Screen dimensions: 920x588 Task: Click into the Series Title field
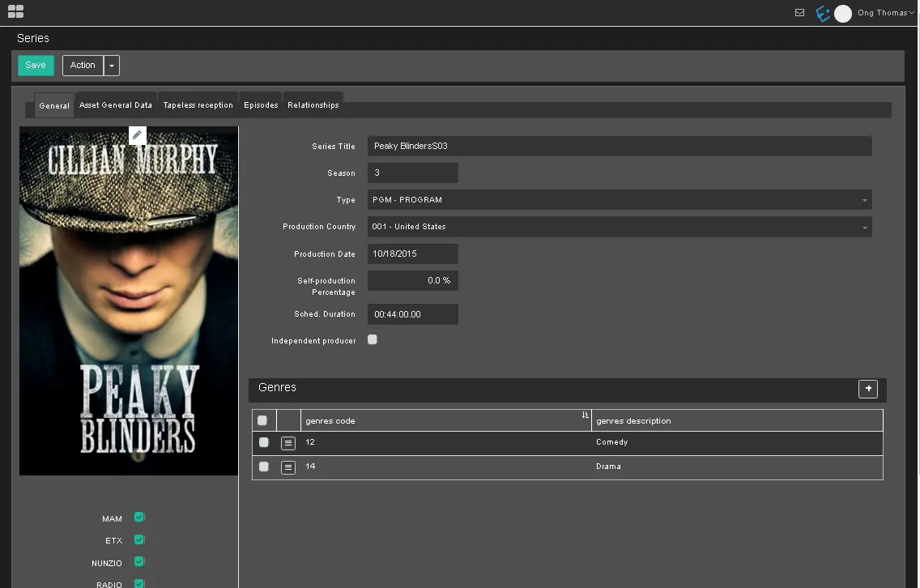click(619, 147)
